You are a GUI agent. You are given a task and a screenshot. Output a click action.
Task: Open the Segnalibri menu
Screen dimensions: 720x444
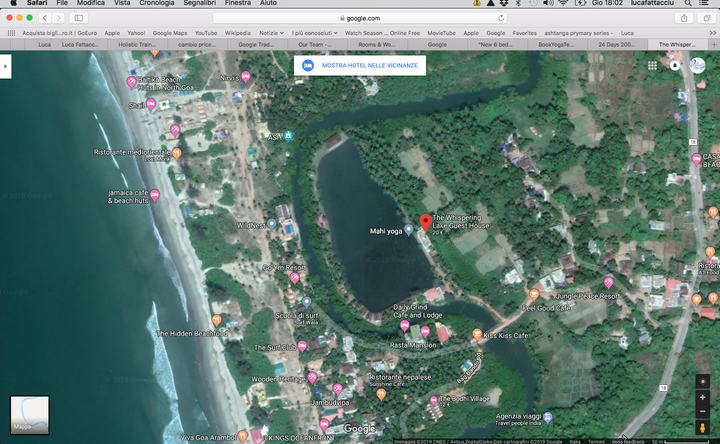click(200, 3)
